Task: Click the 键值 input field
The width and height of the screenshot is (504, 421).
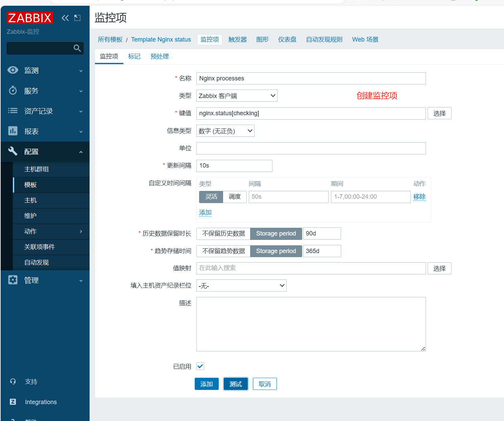Action: [x=311, y=113]
